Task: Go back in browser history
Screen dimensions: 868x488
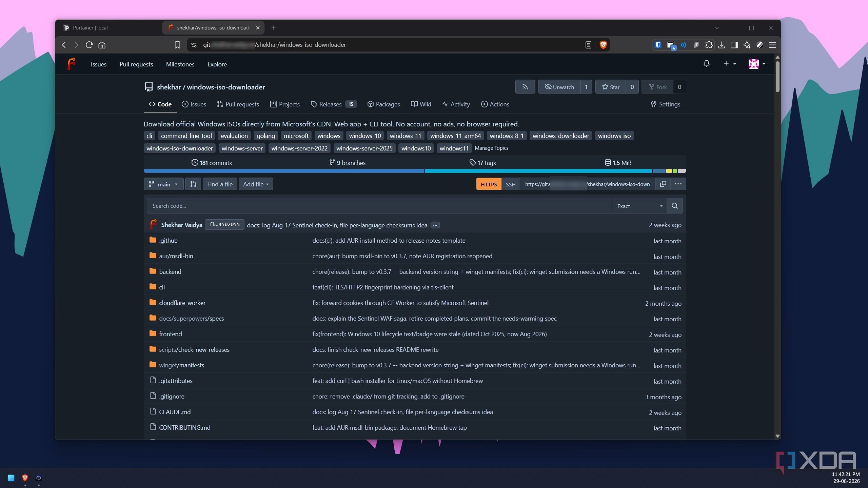Action: pyautogui.click(x=64, y=45)
